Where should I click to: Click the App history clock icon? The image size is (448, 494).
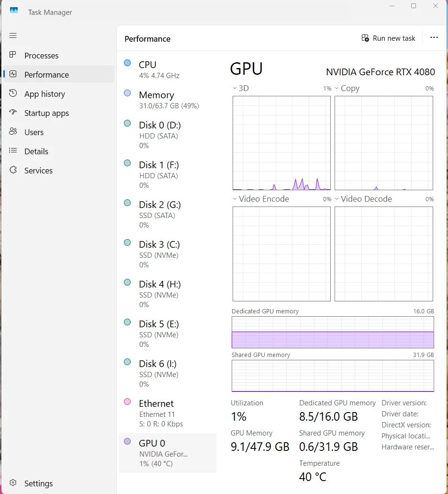click(x=13, y=93)
